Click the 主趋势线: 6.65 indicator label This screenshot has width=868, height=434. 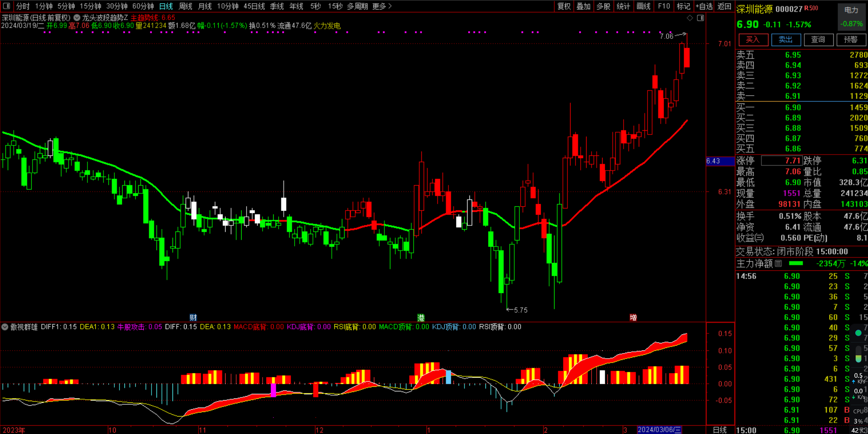[x=153, y=18]
